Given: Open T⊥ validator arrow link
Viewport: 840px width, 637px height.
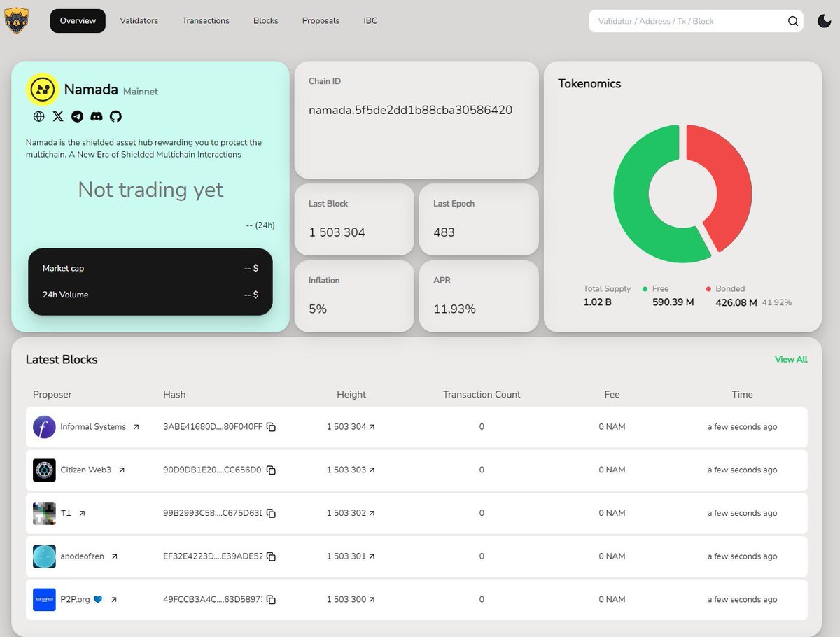Looking at the screenshot, I should point(82,513).
